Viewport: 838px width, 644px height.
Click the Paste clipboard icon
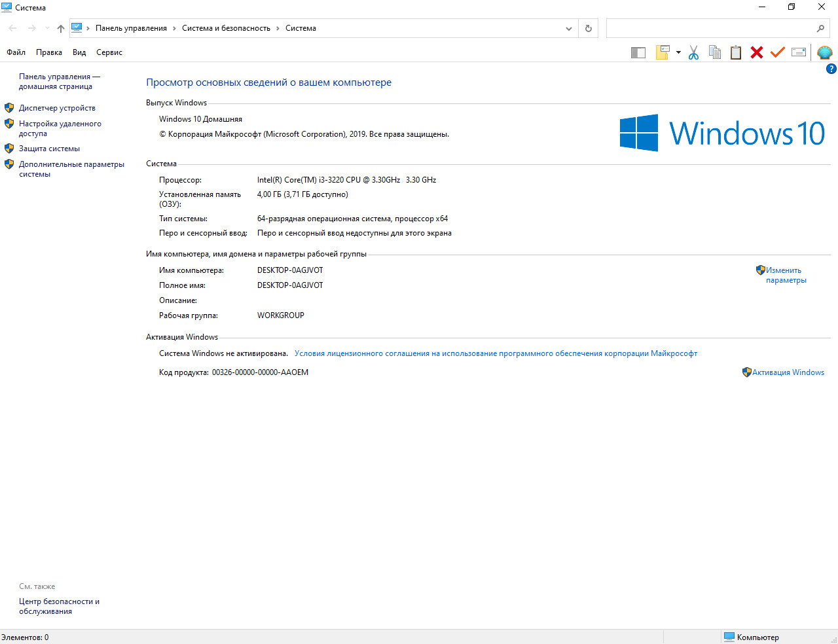point(736,52)
